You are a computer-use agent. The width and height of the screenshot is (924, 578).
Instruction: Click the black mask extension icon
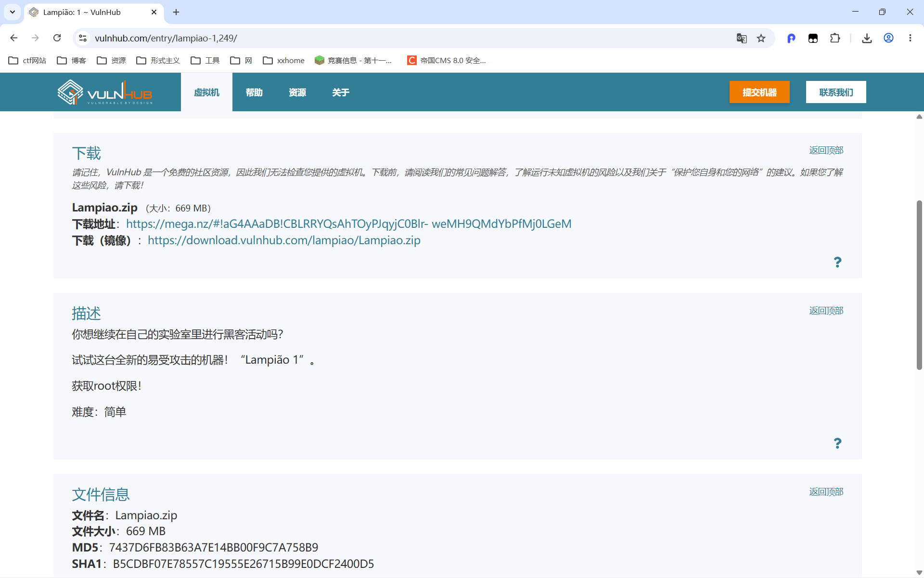(x=813, y=38)
